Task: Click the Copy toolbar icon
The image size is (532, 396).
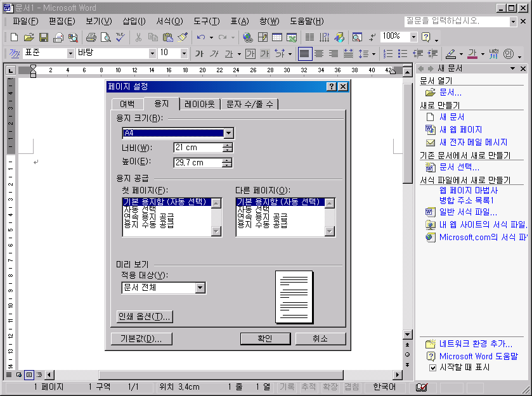Action: point(153,37)
